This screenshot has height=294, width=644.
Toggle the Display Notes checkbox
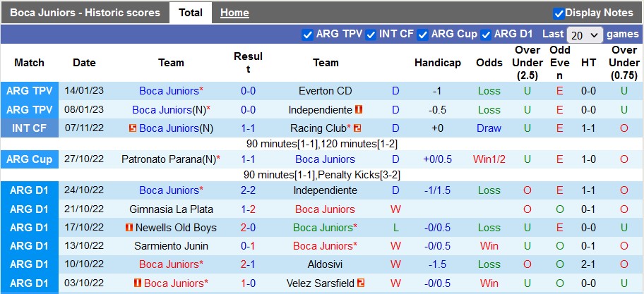pos(559,13)
